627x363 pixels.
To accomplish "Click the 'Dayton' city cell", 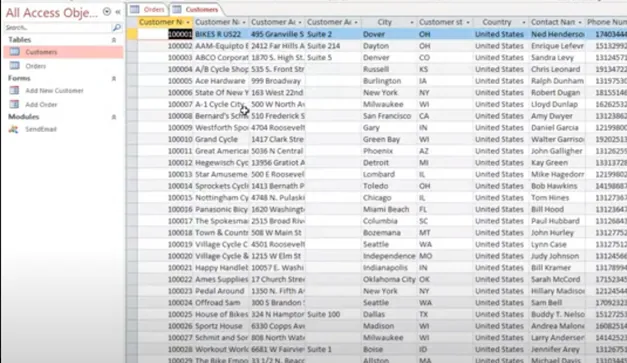I will [389, 46].
